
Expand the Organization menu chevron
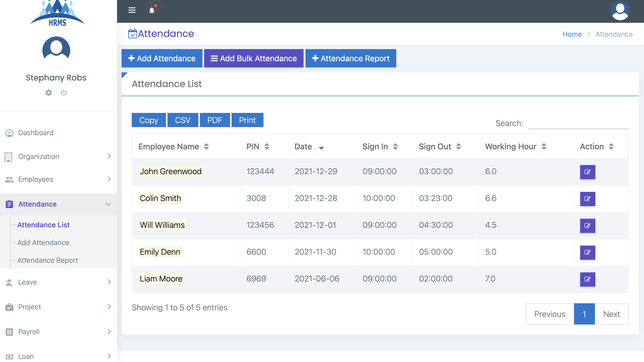point(109,156)
